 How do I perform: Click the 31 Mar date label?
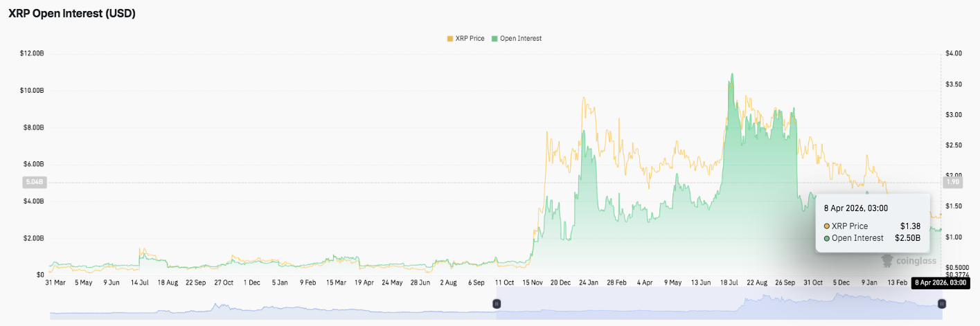[55, 282]
